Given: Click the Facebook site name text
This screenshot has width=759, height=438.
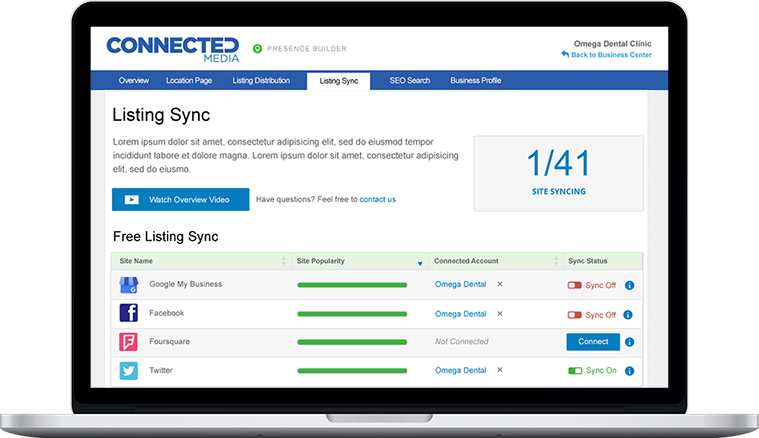Looking at the screenshot, I should point(167,313).
